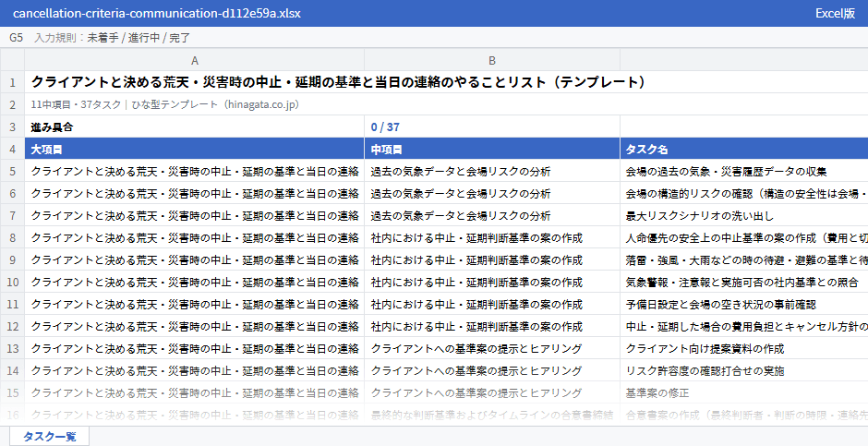Click the file name cancellation-criteria-communication-d112e59a.xlsx
This screenshot has height=446, width=868.
pos(157,13)
